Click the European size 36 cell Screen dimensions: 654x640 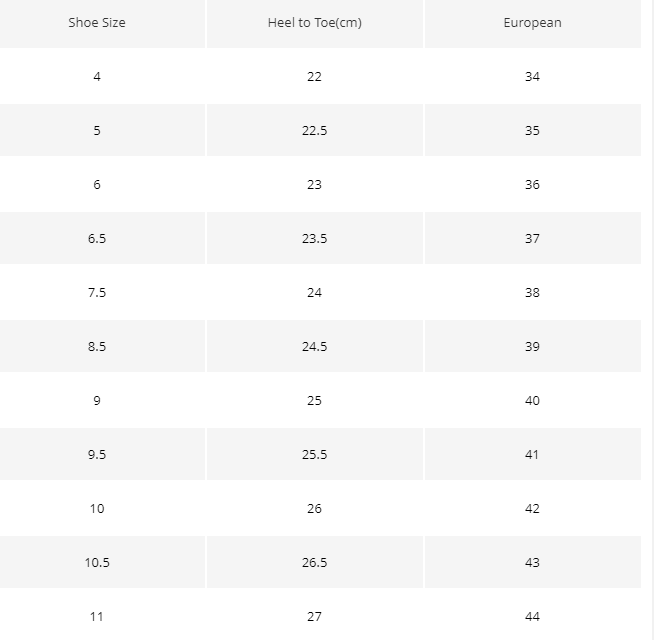pyautogui.click(x=533, y=184)
